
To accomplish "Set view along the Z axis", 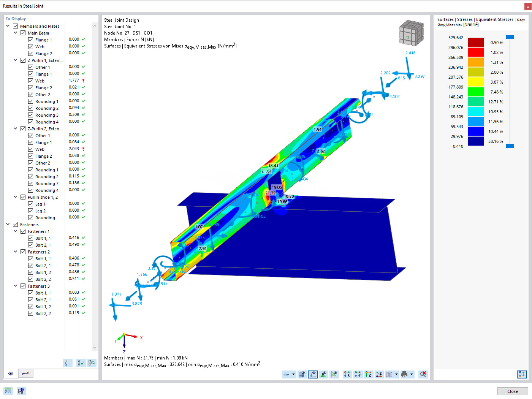I will click(x=369, y=374).
